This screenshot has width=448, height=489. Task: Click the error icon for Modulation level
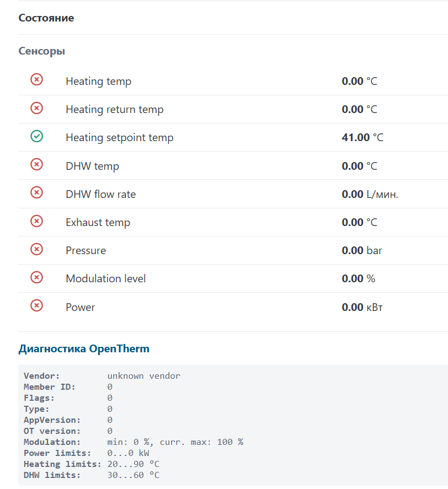pyautogui.click(x=36, y=277)
